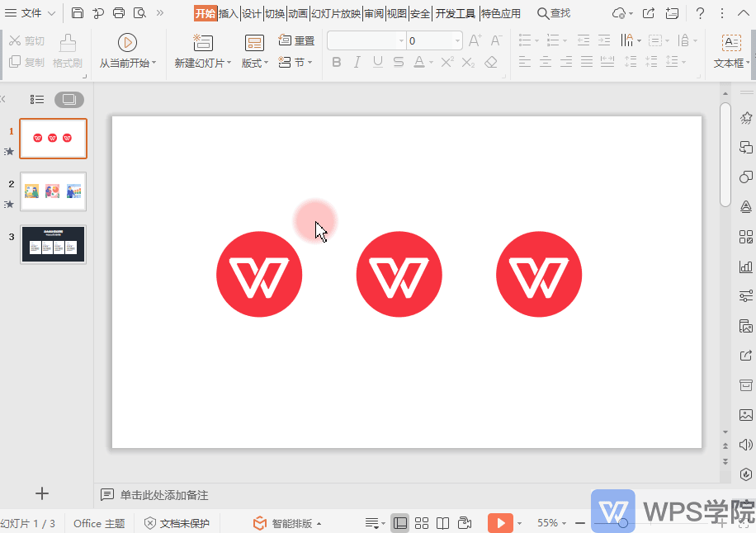Screen dimensions: 756x533
Task: Switch to the Animation (动画) tab
Action: (x=298, y=13)
